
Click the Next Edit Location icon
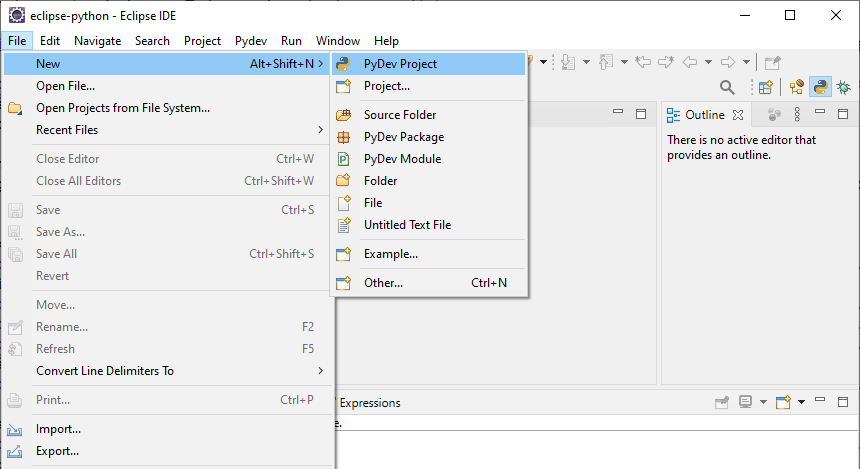[x=666, y=62]
